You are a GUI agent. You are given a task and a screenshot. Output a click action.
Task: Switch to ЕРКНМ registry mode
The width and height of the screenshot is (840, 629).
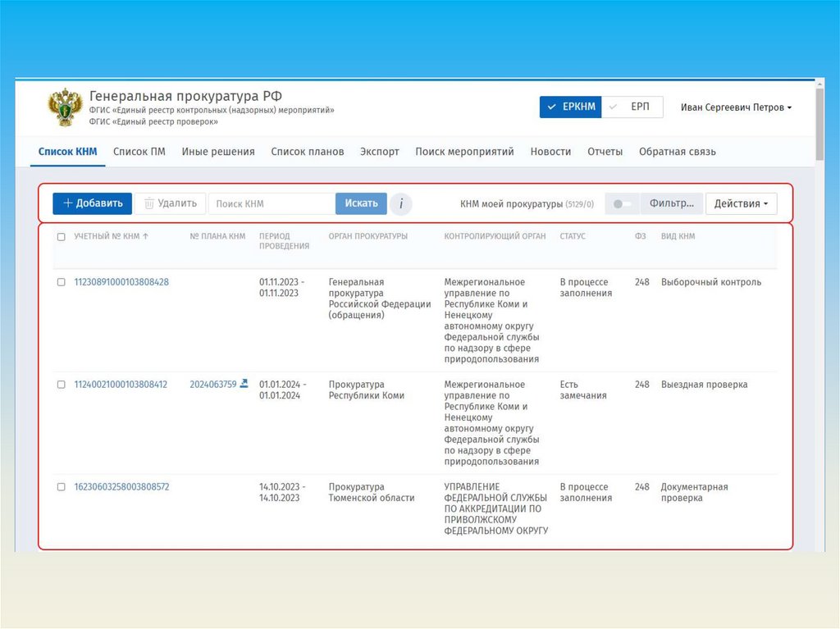point(571,107)
